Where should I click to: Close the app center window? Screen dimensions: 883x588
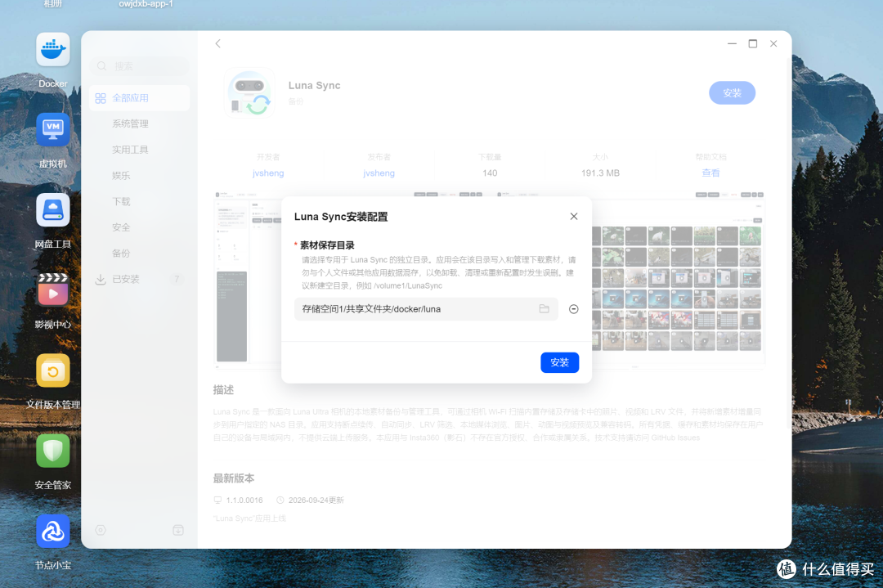tap(773, 43)
